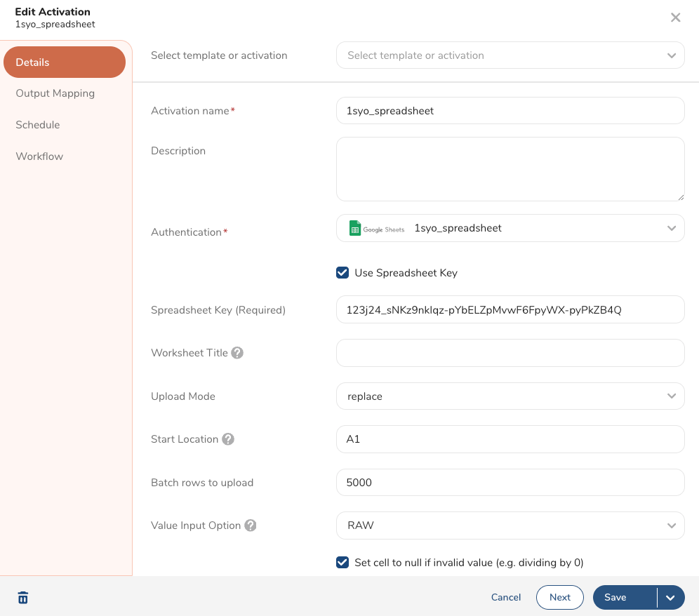The height and width of the screenshot is (616, 699).
Task: Click the Google Sheets logo icon
Action: (x=355, y=229)
